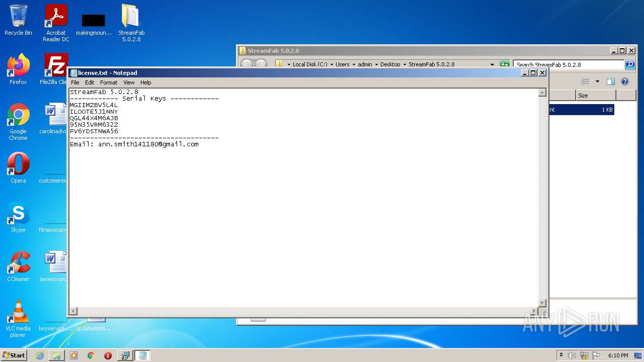Open Notepad title bar system menu icon
This screenshot has height=362, width=644.
click(73, 73)
